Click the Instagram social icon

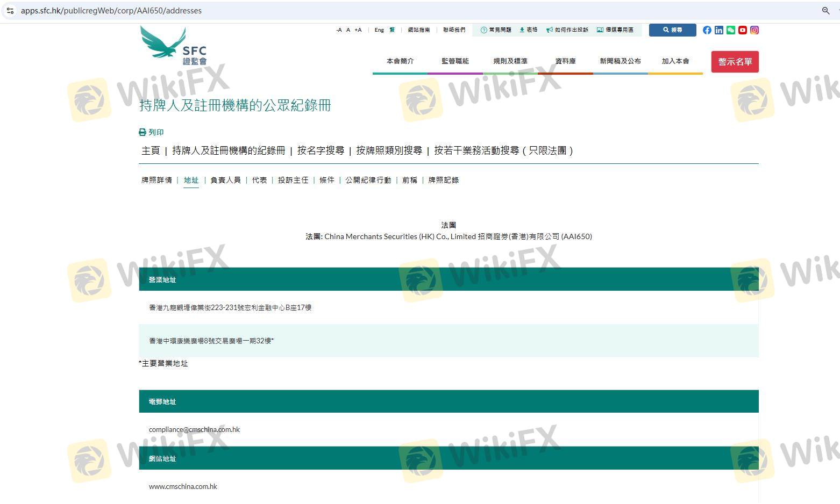[754, 30]
